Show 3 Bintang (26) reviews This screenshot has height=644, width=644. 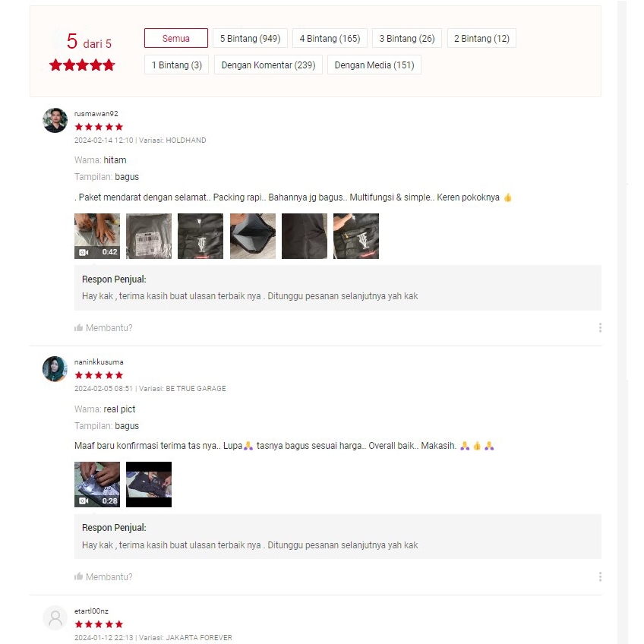pos(407,38)
